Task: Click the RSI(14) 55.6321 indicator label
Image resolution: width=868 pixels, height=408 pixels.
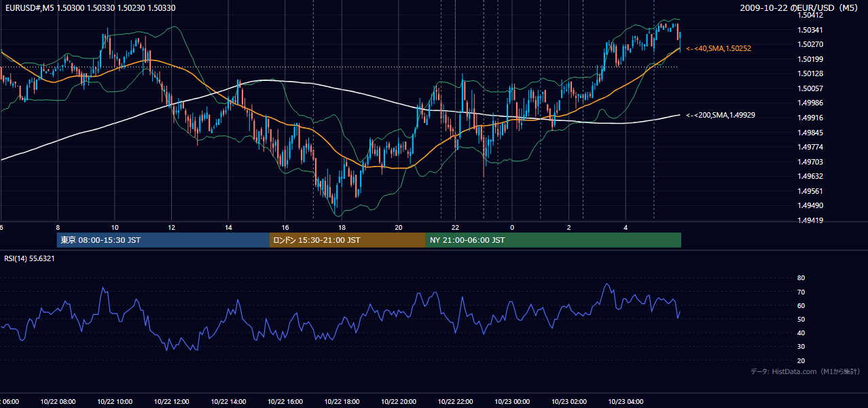Action: click(29, 258)
